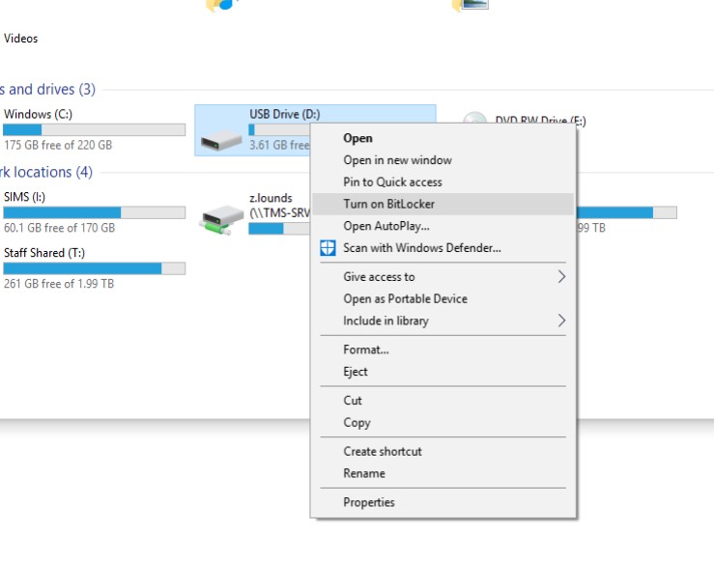Collapse the Network locations (4) group
The width and height of the screenshot is (714, 588).
(x=46, y=172)
